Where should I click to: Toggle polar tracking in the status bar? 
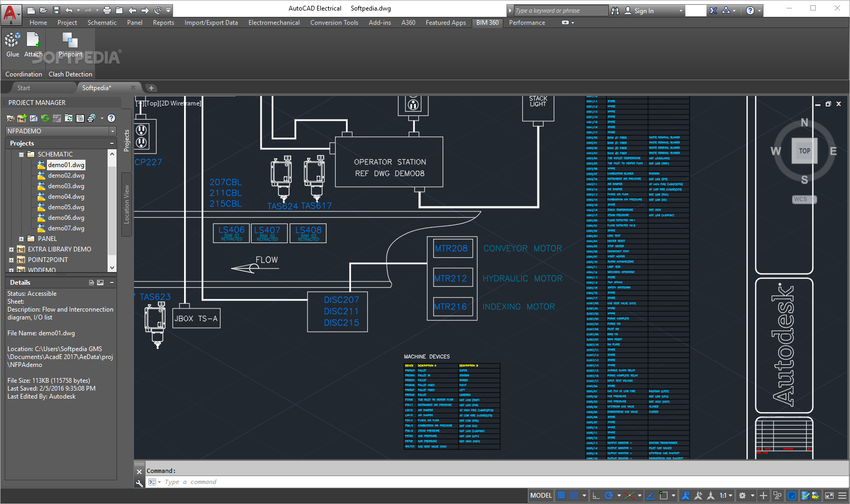point(609,496)
